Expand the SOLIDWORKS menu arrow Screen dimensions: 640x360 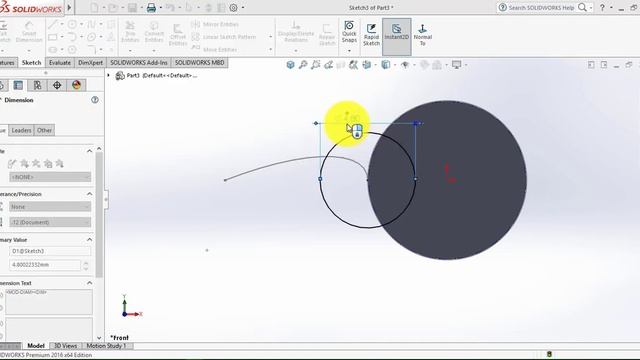tap(69, 7)
